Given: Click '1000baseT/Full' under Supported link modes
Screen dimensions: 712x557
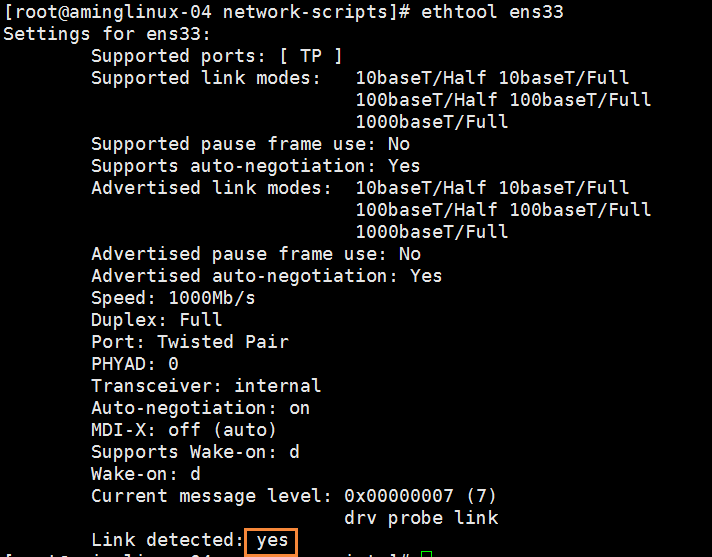Looking at the screenshot, I should 432,122.
